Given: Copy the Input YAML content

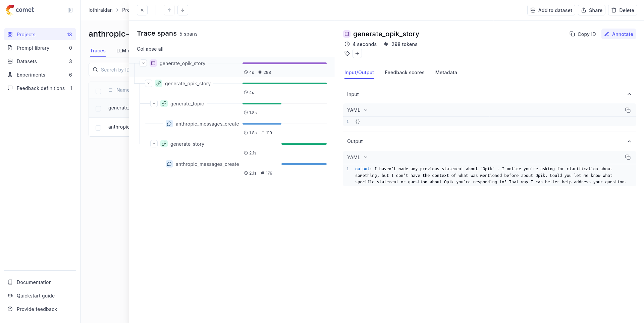Looking at the screenshot, I should point(628,110).
